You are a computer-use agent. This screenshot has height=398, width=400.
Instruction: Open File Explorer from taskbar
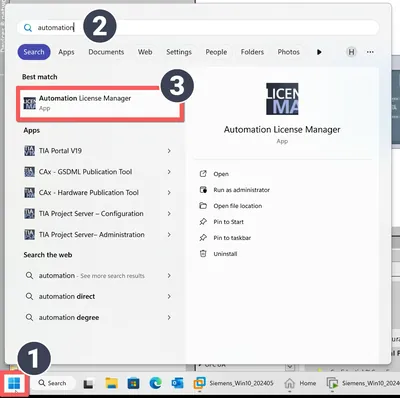111,383
